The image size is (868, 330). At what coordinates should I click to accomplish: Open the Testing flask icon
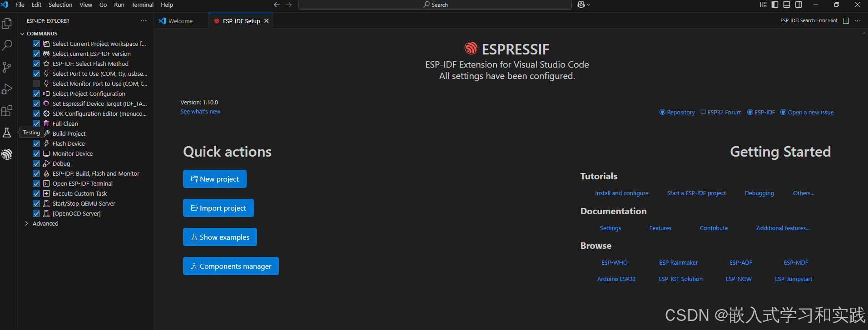click(x=7, y=133)
